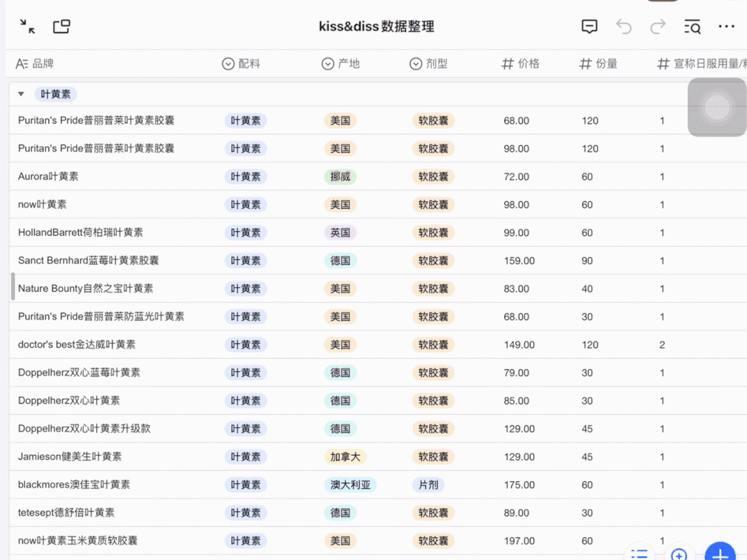The image size is (747, 560).
Task: Click the row handle beside Nature Bounty
Action: pos(13,287)
